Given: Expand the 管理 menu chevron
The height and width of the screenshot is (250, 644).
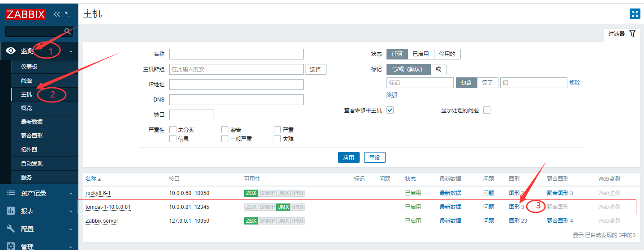Looking at the screenshot, I should click(x=71, y=246).
